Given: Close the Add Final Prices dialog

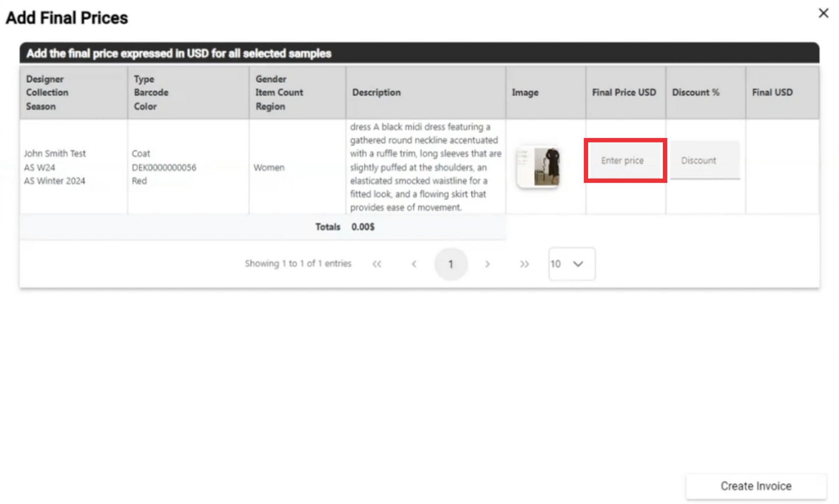Looking at the screenshot, I should point(823,14).
